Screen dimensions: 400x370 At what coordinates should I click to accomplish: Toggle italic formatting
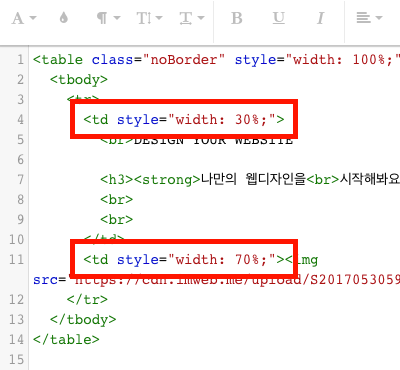click(320, 18)
